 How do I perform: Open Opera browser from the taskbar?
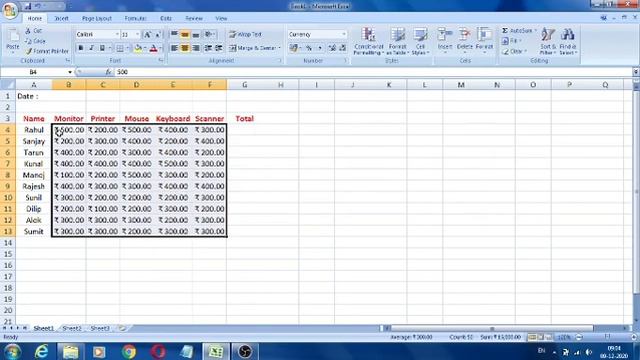[x=158, y=351]
